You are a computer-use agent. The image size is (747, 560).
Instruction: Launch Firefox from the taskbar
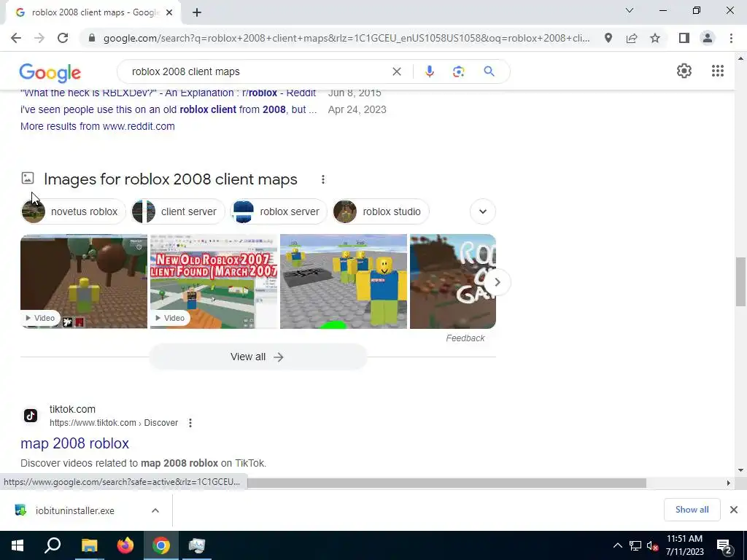(125, 545)
